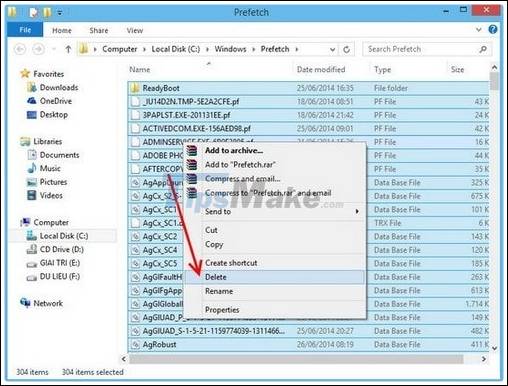Click vertical scrollbar down arrow
This screenshot has height=386, width=508.
494,348
